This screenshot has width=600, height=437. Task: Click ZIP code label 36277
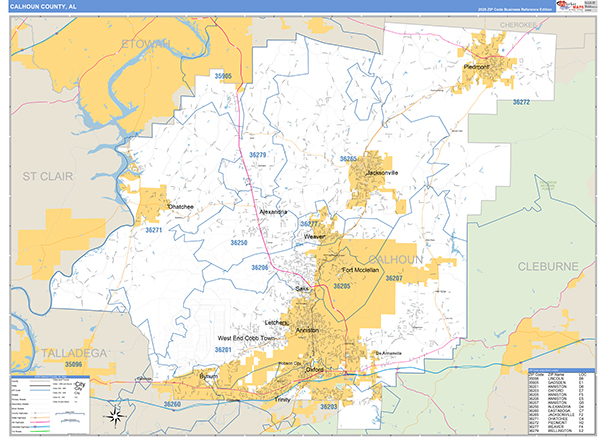(x=309, y=224)
